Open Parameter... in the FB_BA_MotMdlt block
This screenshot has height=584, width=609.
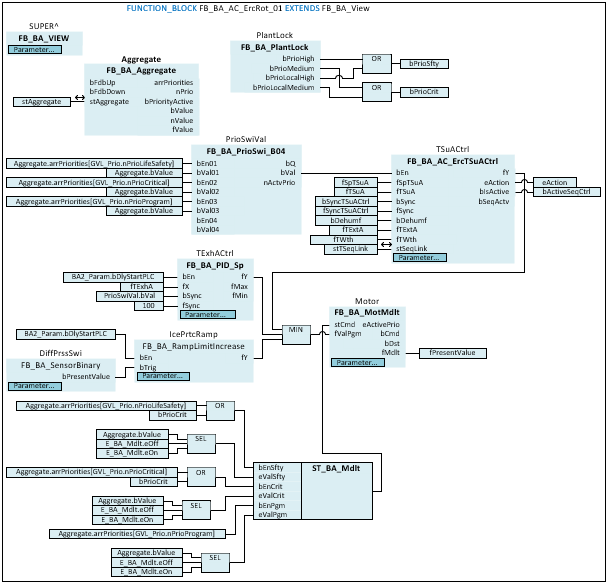point(358,363)
